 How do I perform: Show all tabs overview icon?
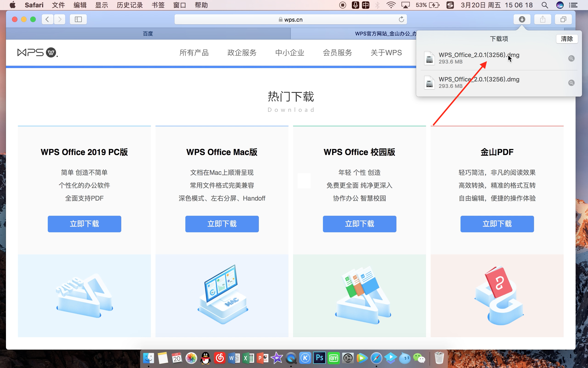point(563,19)
